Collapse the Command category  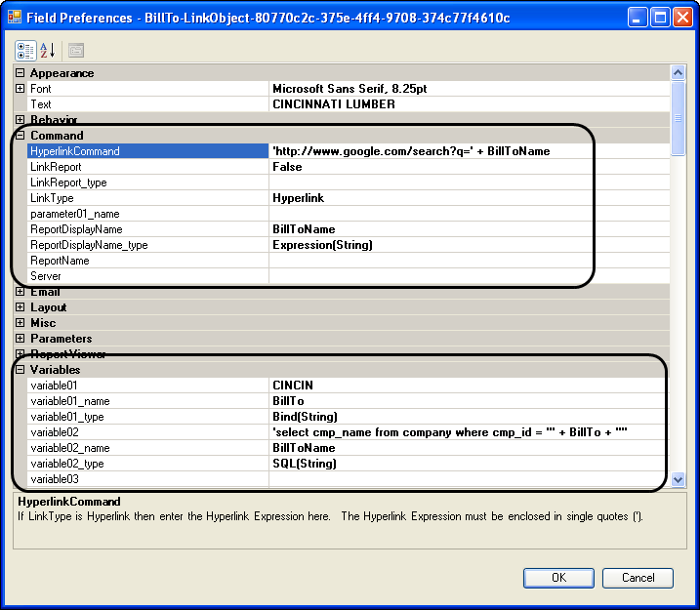click(21, 136)
